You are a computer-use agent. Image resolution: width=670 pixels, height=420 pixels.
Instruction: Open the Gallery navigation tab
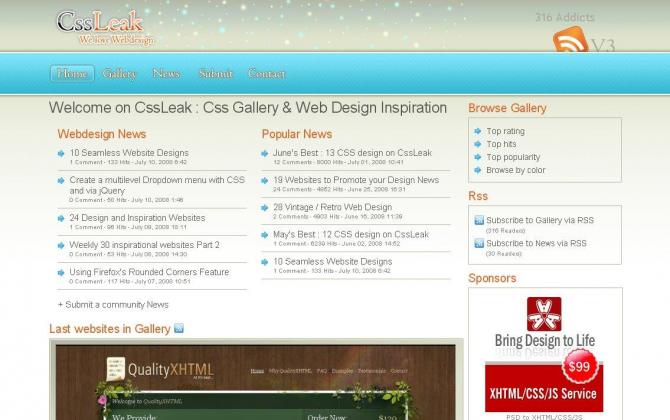point(119,73)
